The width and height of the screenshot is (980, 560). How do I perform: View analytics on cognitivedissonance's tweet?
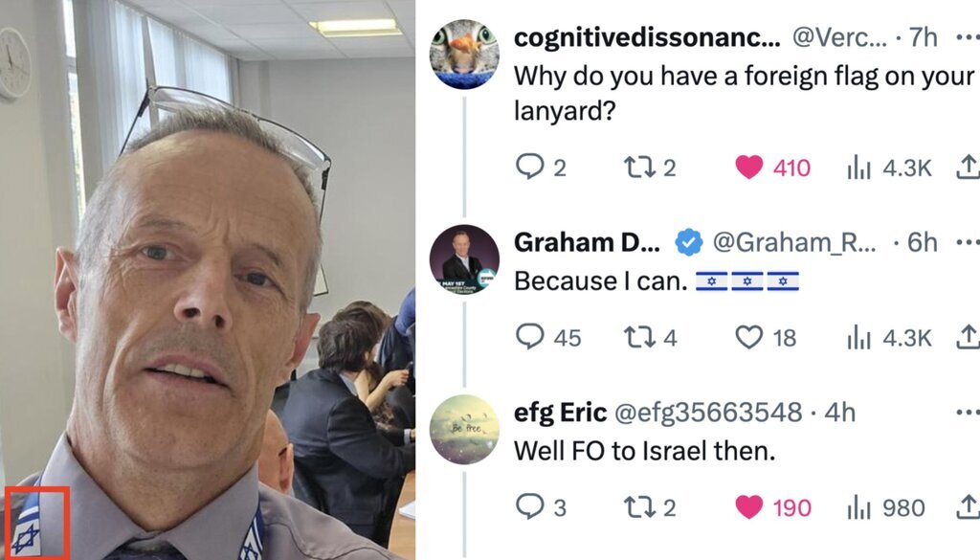(858, 168)
